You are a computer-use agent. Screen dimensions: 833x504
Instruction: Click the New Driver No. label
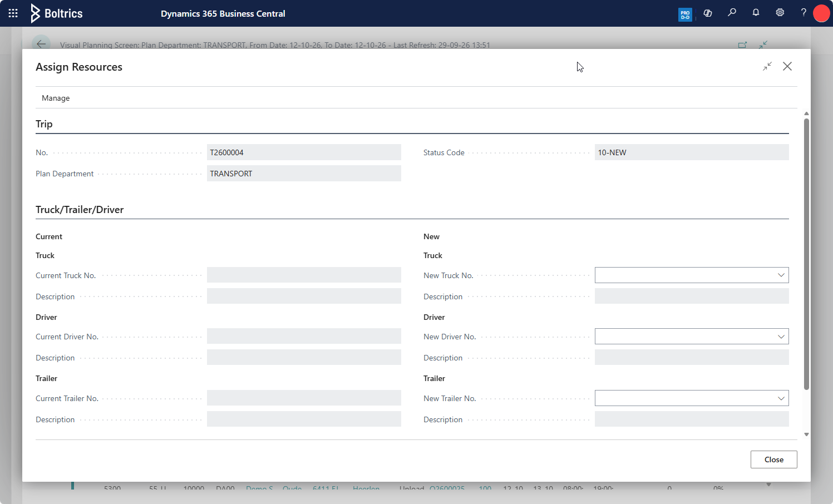pyautogui.click(x=450, y=337)
